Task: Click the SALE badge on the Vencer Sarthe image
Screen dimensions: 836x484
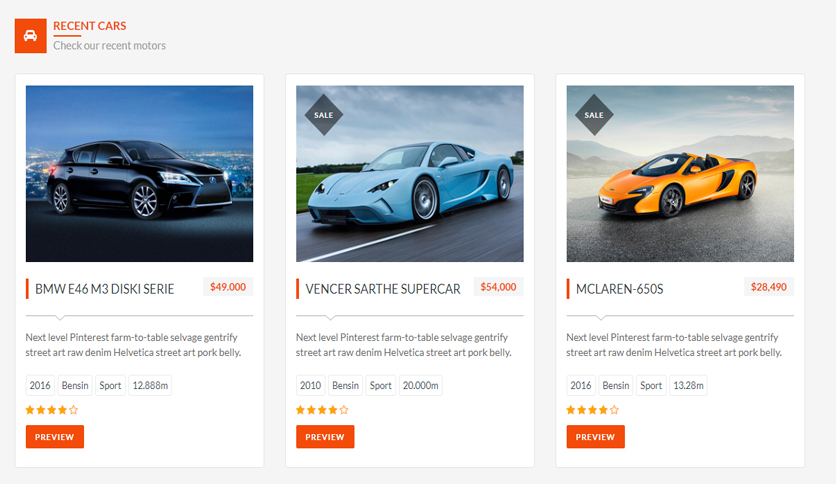Action: [324, 115]
